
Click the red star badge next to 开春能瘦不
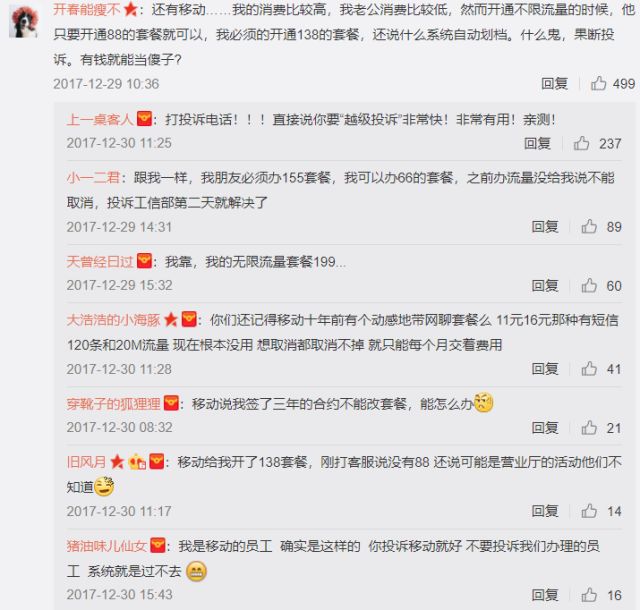[130, 9]
